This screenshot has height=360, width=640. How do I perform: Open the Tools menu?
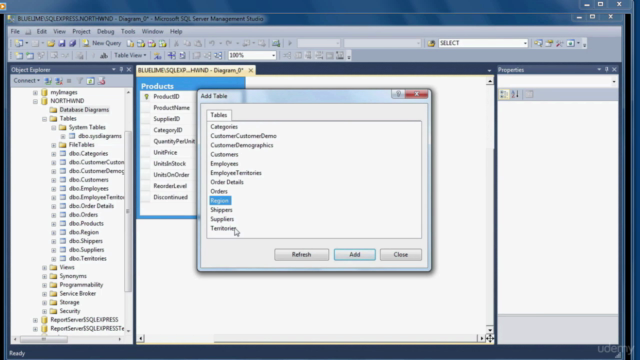pos(128,31)
